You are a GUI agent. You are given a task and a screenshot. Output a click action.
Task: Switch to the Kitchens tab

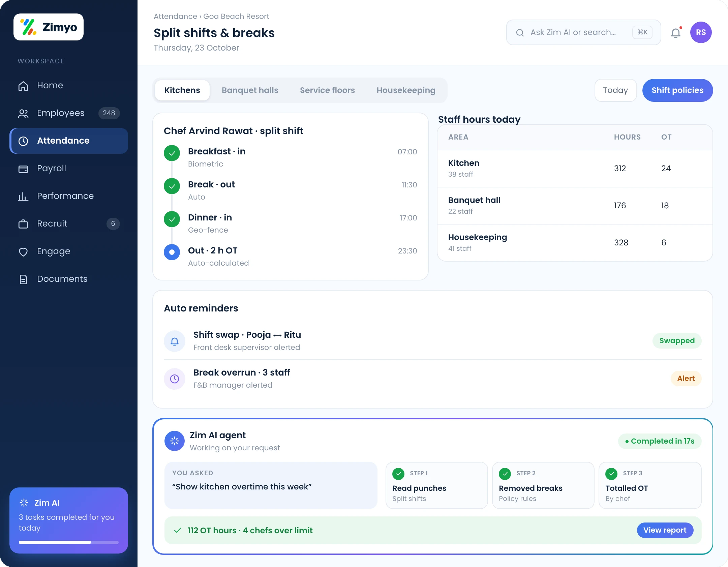coord(182,90)
